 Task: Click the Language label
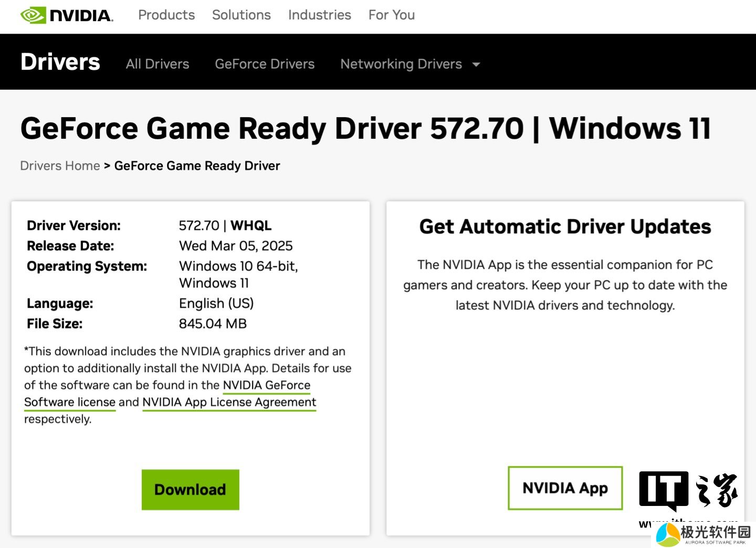pos(60,304)
